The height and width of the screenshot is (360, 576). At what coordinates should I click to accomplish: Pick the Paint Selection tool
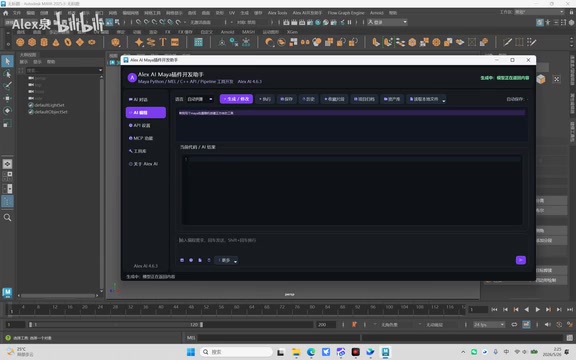tap(7, 86)
